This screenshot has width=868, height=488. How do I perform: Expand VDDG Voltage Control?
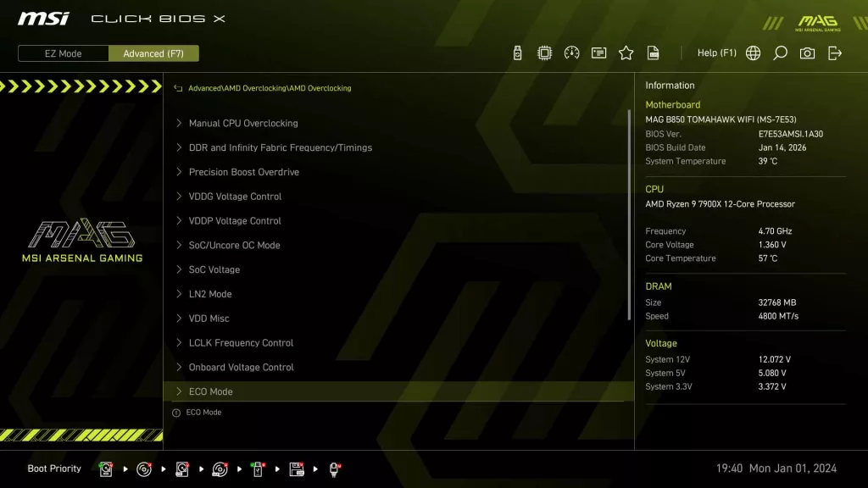pyautogui.click(x=236, y=197)
